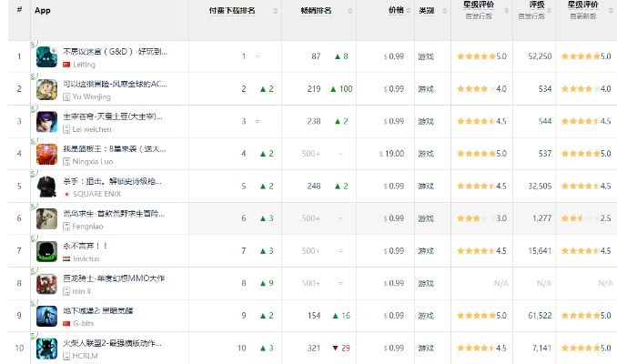Sort by 付费下载排名 using its arrow
Screen dimensions: 617x364
point(276,11)
